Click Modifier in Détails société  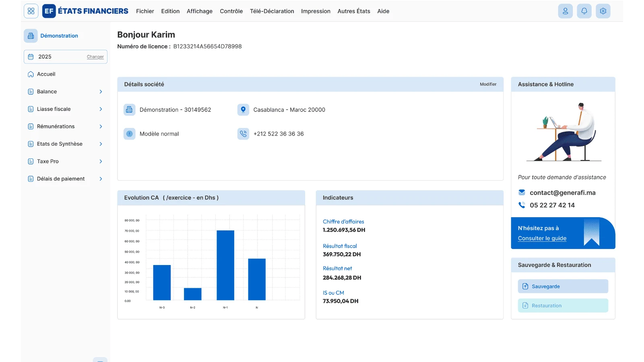coord(488,84)
